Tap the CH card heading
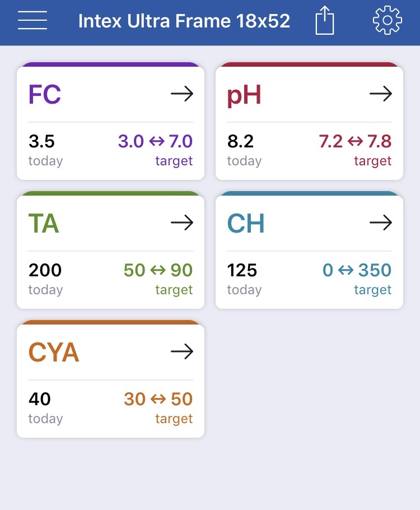Screen dimensions: 420x510 [246, 223]
